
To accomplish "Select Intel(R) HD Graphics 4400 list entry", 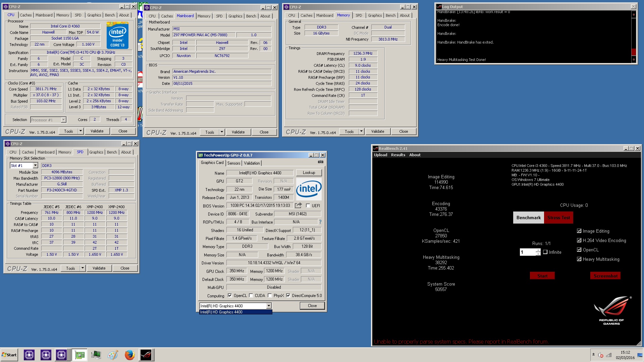I will click(236, 312).
